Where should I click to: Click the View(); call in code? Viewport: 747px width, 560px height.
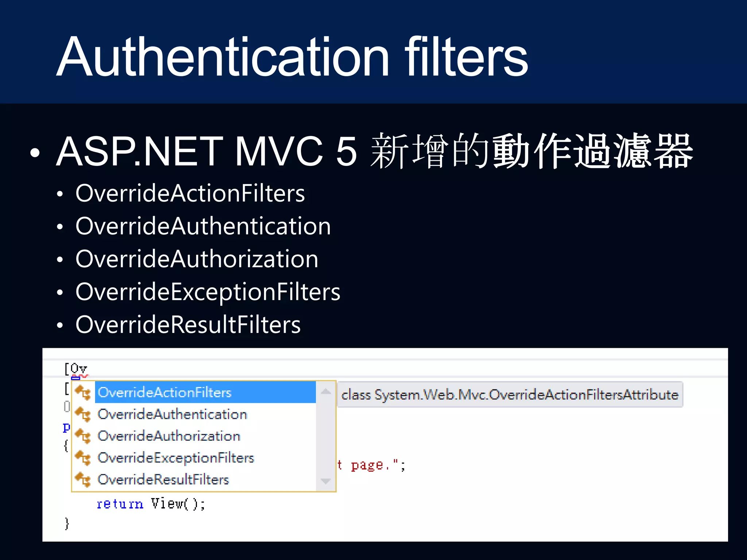point(178,504)
